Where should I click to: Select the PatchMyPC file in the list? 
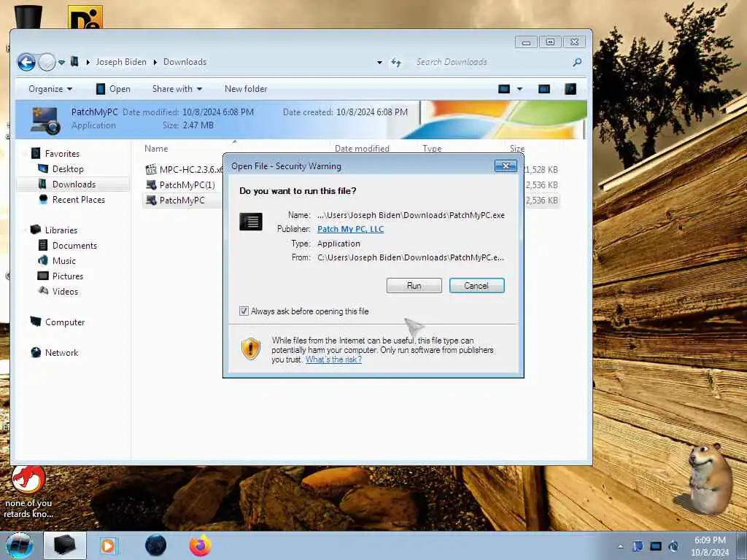pos(182,200)
